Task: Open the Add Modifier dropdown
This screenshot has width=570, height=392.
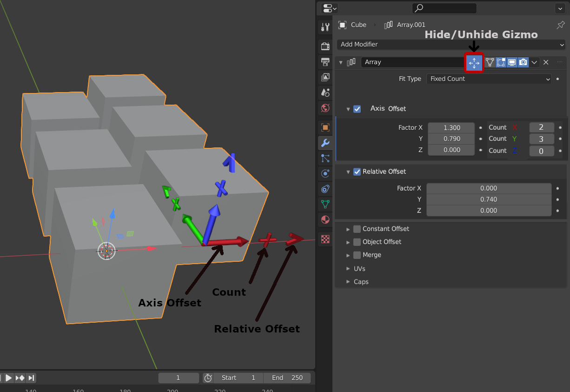Action: pos(451,45)
